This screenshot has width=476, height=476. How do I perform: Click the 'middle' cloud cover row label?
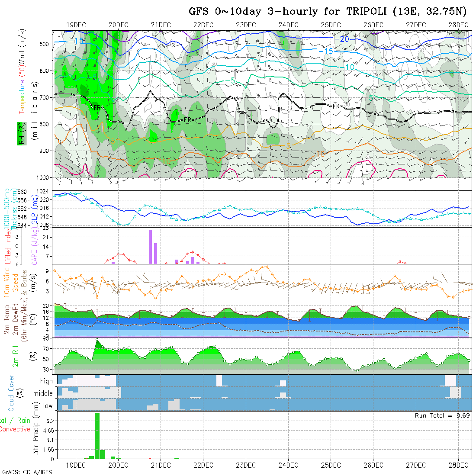(43, 394)
